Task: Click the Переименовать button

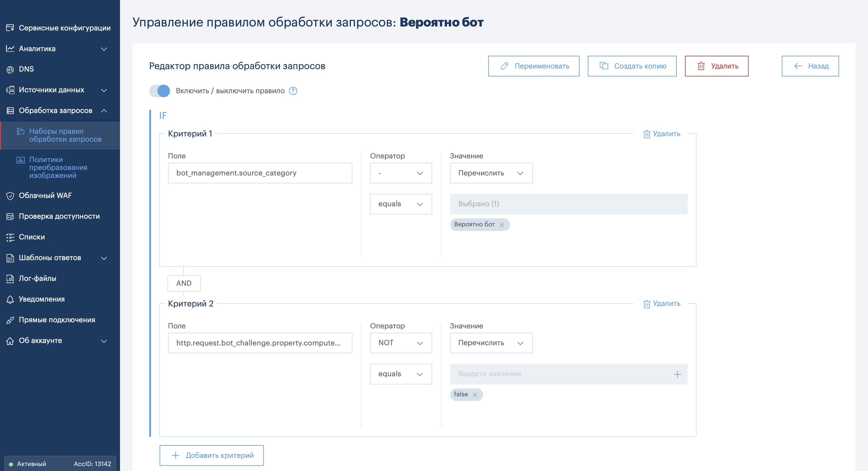Action: coord(533,66)
